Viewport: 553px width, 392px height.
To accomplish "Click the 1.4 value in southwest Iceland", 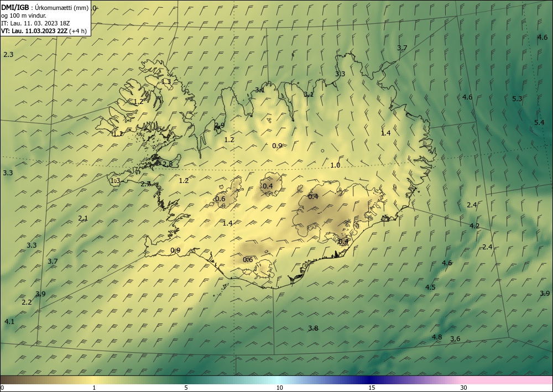I will (x=228, y=223).
